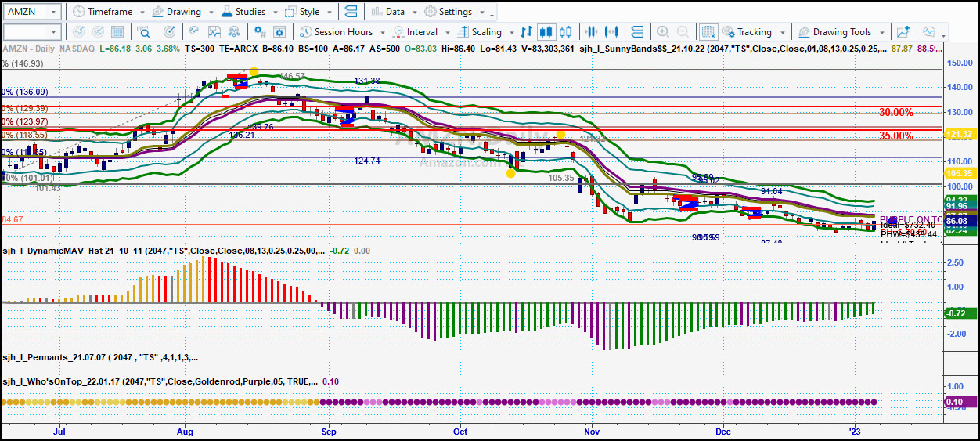
Task: Expand the Scaling dropdown arrow
Action: [510, 33]
